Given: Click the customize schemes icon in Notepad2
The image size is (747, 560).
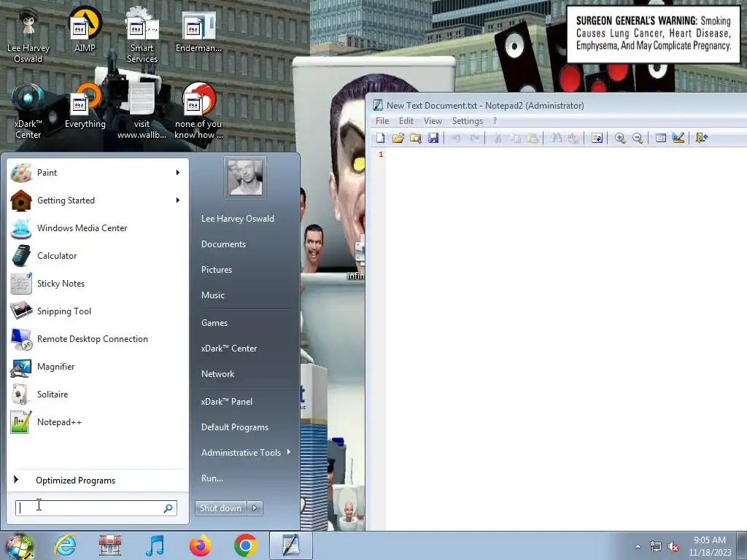Looking at the screenshot, I should point(678,138).
